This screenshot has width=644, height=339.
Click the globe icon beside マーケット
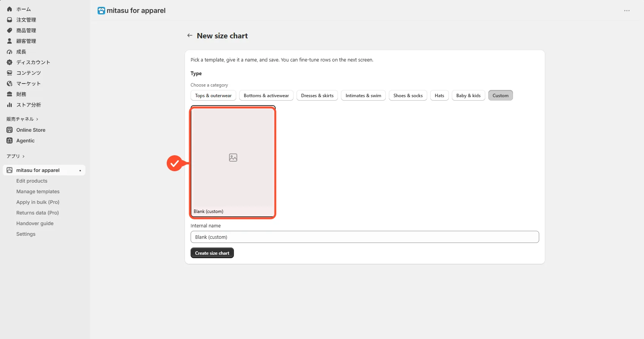click(x=9, y=84)
